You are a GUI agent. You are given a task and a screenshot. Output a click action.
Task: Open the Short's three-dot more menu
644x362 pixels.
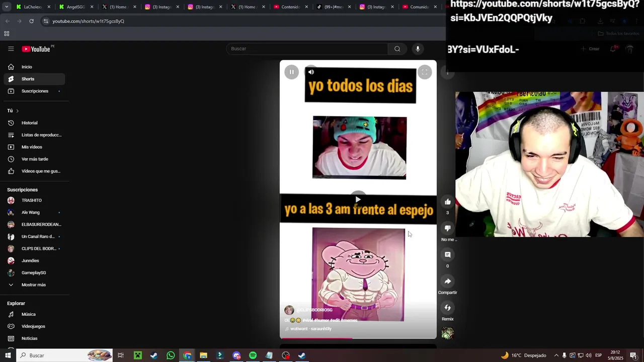(447, 72)
